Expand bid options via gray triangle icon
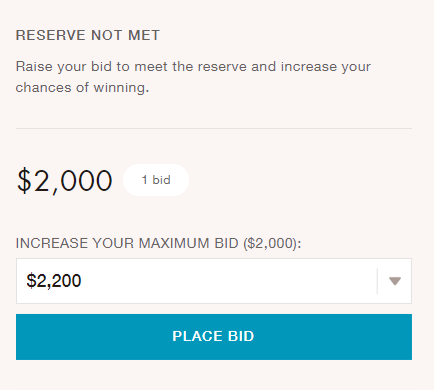The width and height of the screenshot is (434, 390). point(395,281)
